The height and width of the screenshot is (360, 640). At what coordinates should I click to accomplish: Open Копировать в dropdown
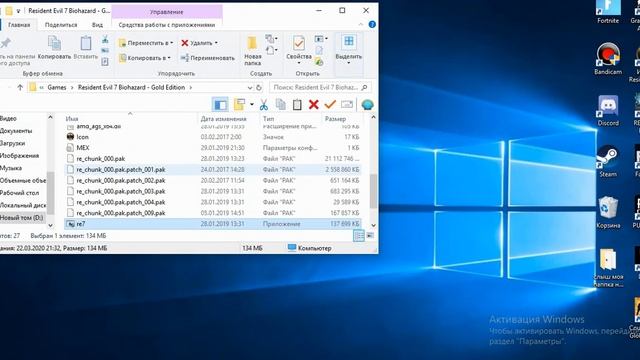point(145,58)
